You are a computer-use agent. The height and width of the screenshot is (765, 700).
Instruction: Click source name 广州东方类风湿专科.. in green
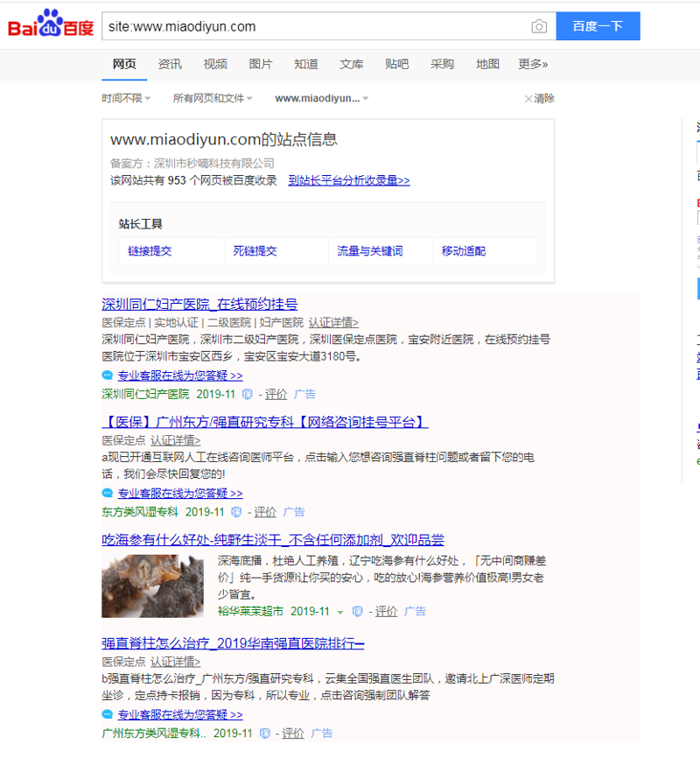(154, 733)
